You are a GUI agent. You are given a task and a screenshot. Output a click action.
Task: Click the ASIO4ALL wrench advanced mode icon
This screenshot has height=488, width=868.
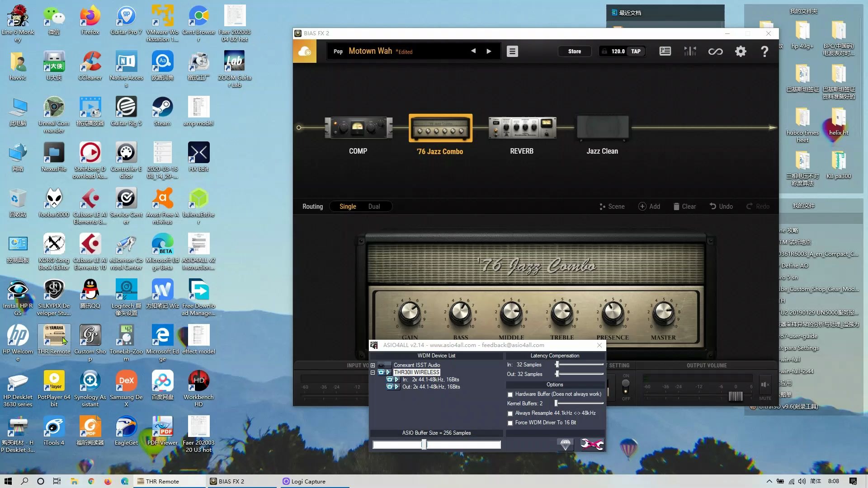pyautogui.click(x=591, y=445)
